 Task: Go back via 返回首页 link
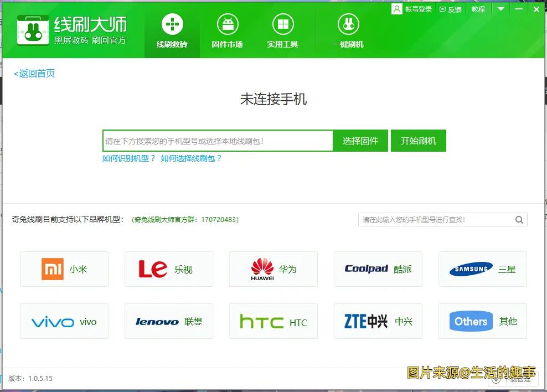tap(34, 74)
